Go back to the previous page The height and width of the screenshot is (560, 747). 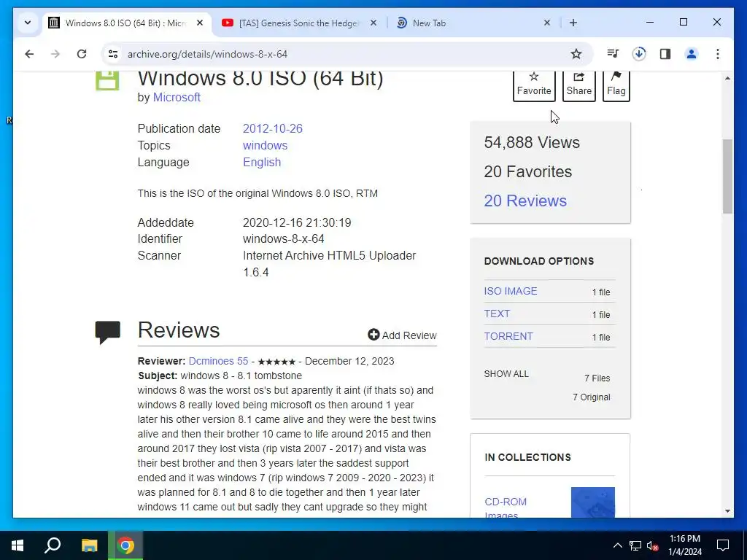tap(29, 54)
